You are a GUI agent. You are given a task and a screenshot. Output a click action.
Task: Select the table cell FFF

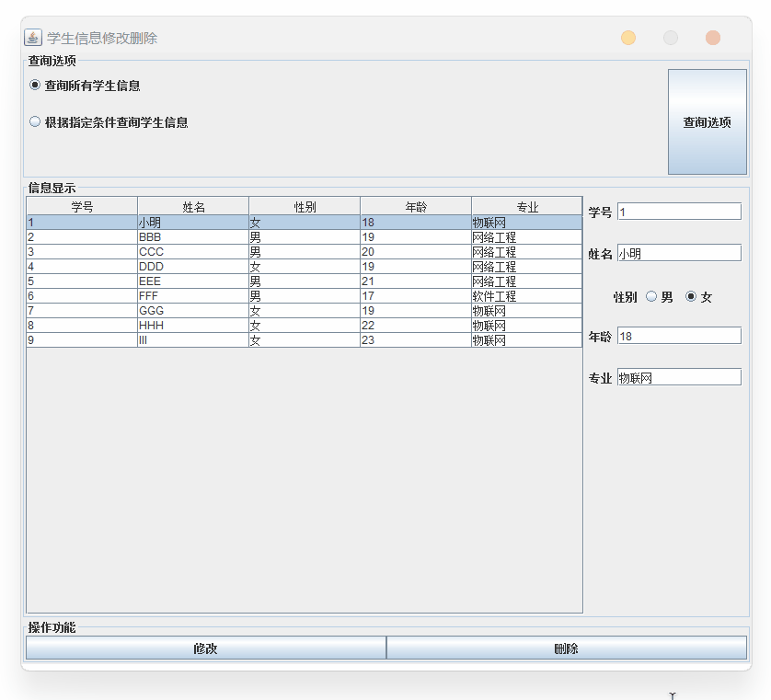pyautogui.click(x=193, y=296)
